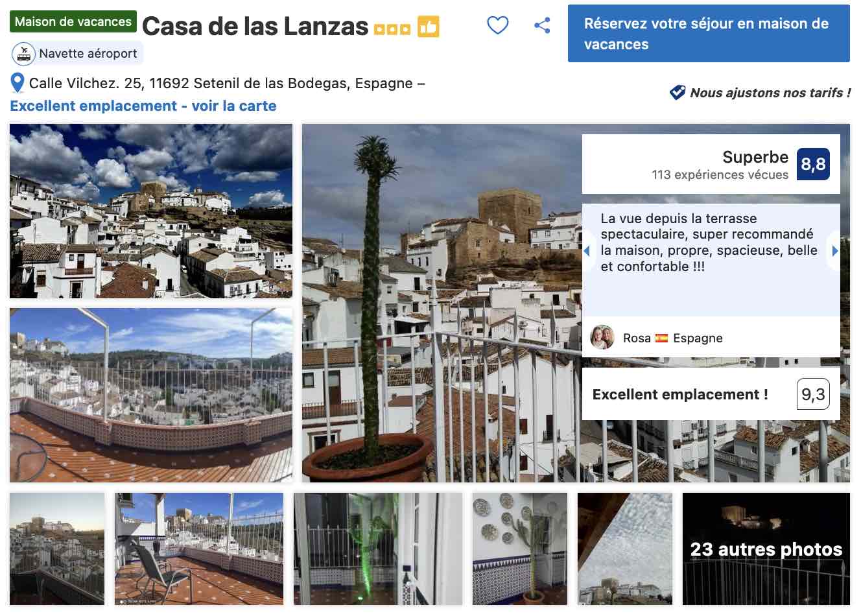
Task: Show next review with right arrow
Action: pos(834,251)
